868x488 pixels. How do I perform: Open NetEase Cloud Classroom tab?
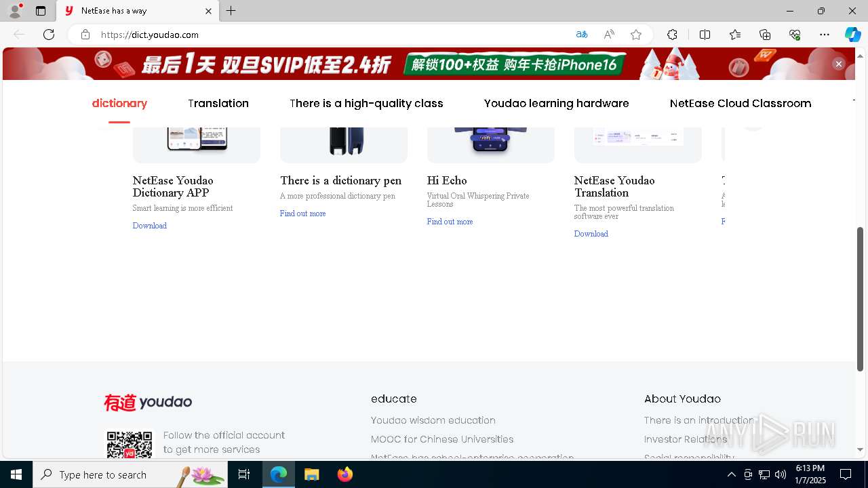click(x=741, y=103)
